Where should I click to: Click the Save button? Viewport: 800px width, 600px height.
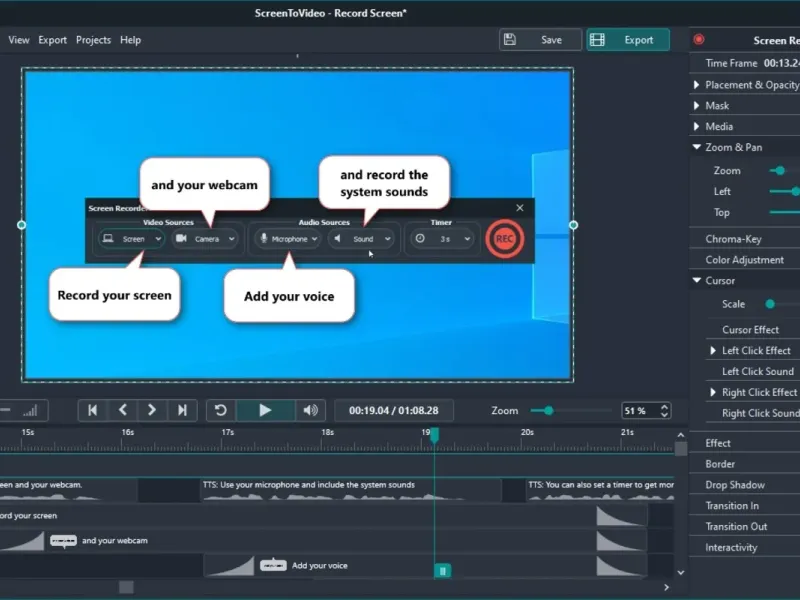tap(540, 40)
